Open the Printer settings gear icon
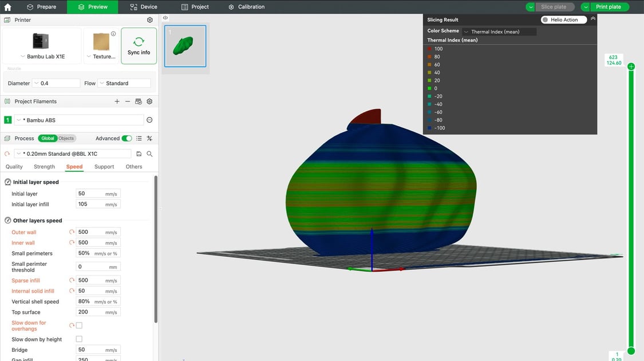The height and width of the screenshot is (361, 644). coord(149,19)
